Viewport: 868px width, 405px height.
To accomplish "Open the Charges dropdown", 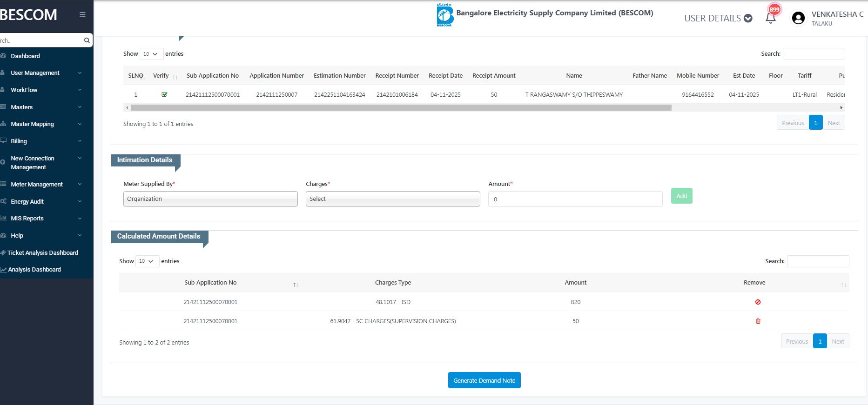I will click(x=392, y=199).
